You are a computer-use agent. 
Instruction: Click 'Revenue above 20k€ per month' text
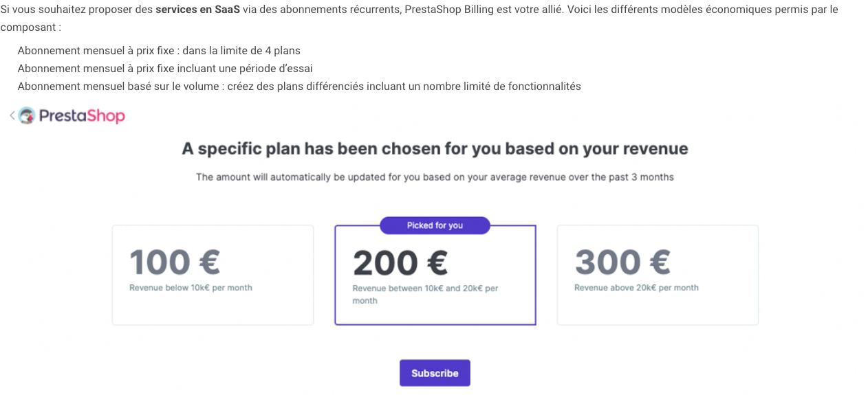click(x=636, y=288)
